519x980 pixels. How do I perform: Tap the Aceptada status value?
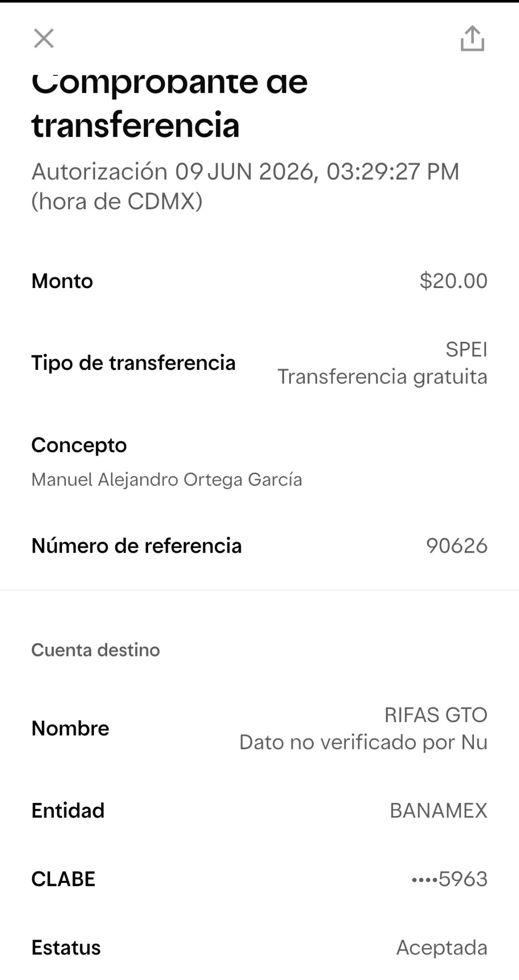tap(442, 948)
